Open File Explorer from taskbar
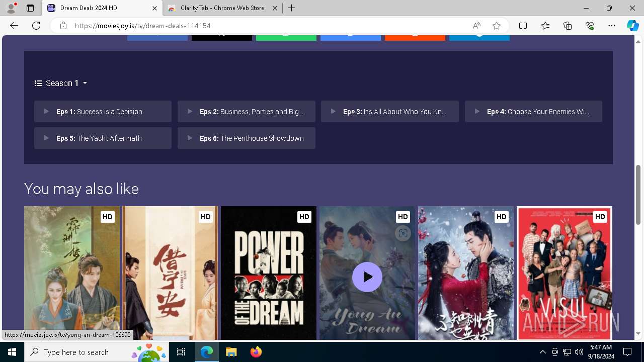Image resolution: width=644 pixels, height=362 pixels. 231,352
